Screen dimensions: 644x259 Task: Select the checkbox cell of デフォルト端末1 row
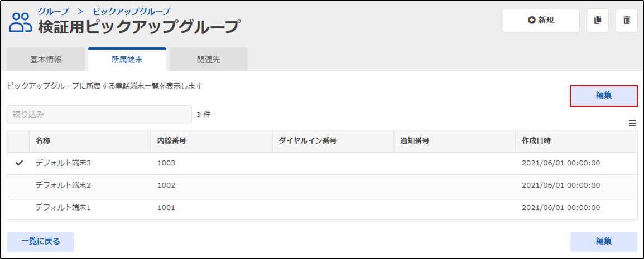click(x=18, y=207)
